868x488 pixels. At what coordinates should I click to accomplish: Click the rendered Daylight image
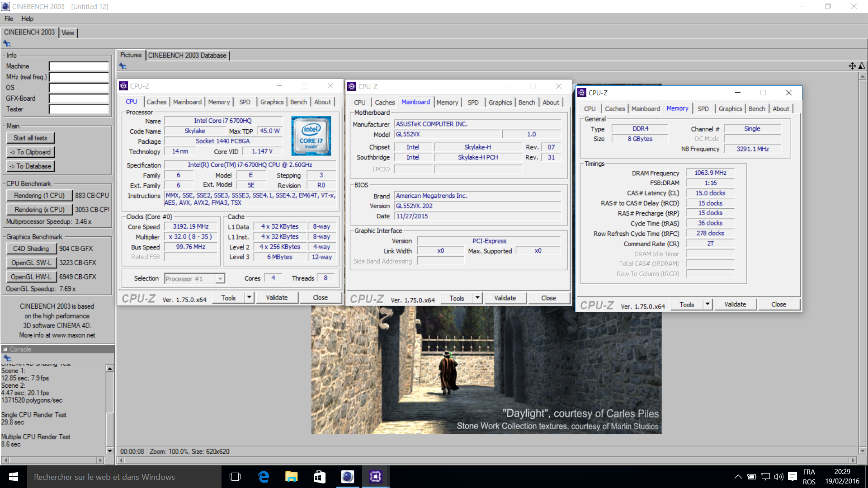point(486,370)
